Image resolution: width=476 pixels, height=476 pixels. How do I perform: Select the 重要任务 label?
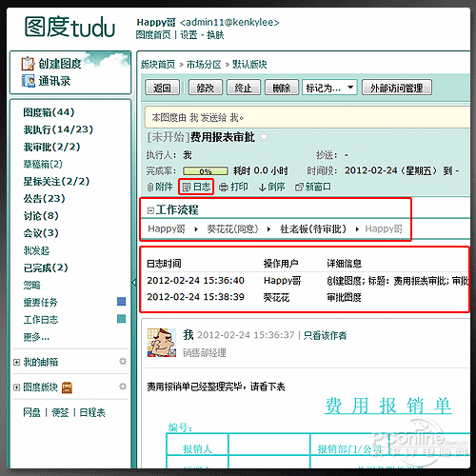(40, 302)
